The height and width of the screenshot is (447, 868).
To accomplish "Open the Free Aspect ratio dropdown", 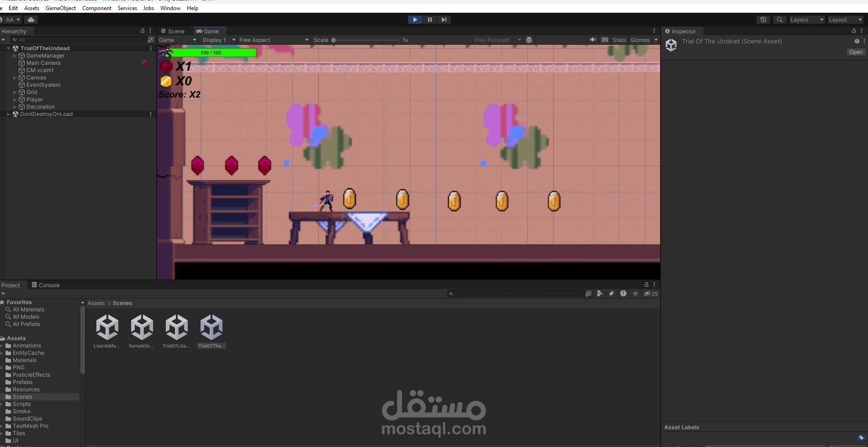I will [273, 40].
